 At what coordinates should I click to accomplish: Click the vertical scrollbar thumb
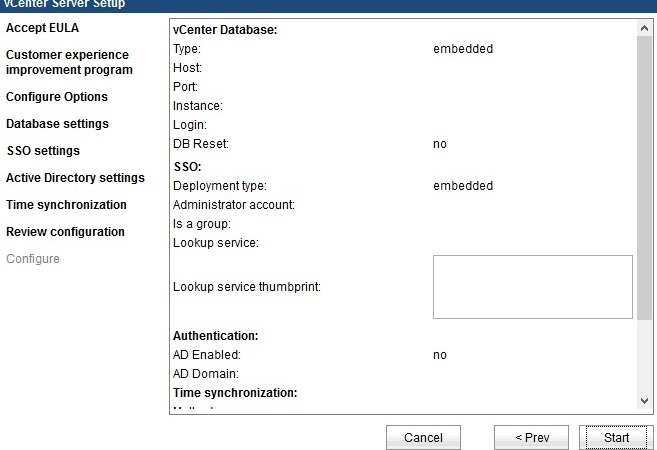point(644,178)
